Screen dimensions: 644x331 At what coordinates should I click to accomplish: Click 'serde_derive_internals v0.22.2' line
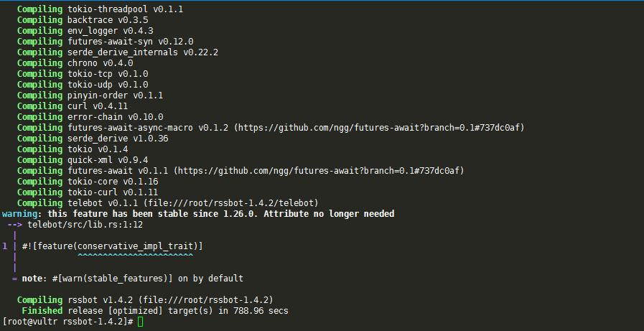[118, 52]
